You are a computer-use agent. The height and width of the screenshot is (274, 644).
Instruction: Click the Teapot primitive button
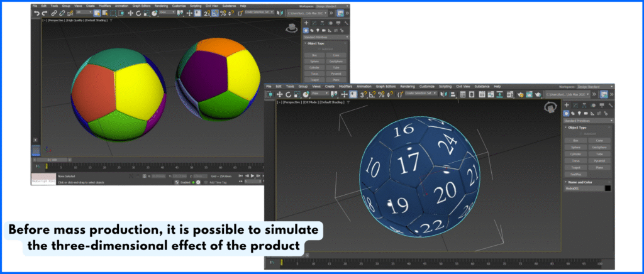(577, 167)
